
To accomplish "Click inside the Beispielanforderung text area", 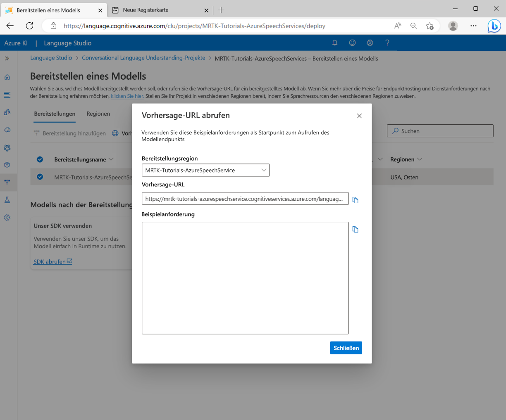I will tap(245, 278).
